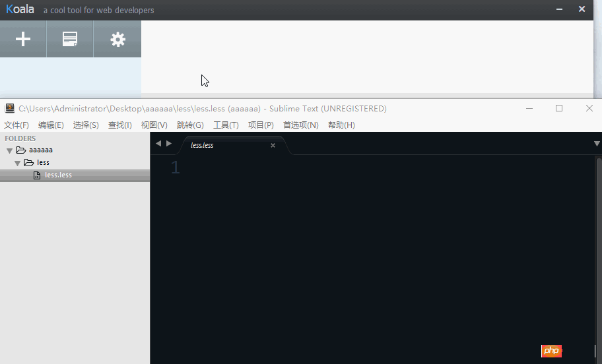Open the 文件(F) menu
This screenshot has height=364, width=602.
[17, 125]
